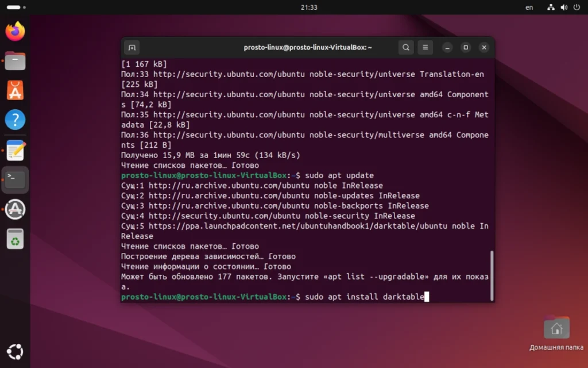Image resolution: width=588 pixels, height=368 pixels.
Task: Click the terminal title prosto-linux@prosto-linux-VirtualBox
Action: (308, 47)
